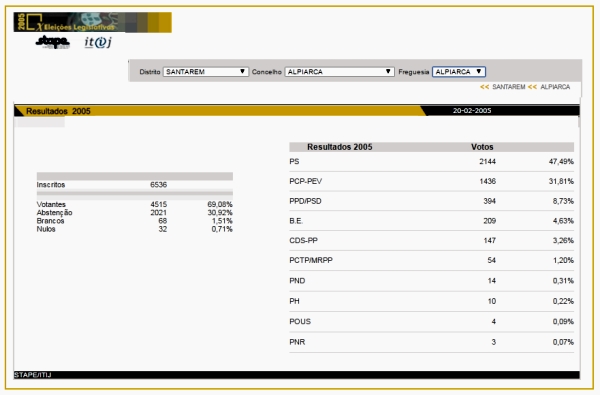The image size is (600, 395).
Task: Select the Resultados 2005 header tab
Action: pyautogui.click(x=58, y=111)
